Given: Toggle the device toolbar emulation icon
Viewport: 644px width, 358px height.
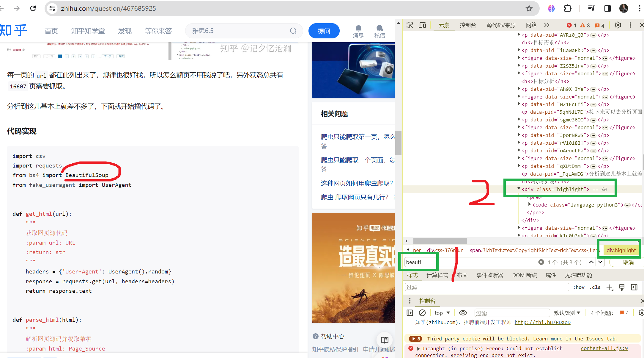Looking at the screenshot, I should coord(422,25).
